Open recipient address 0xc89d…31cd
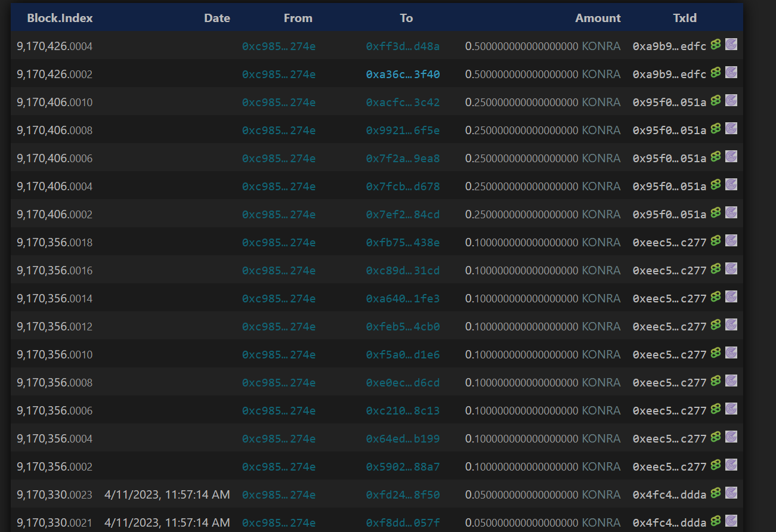The height and width of the screenshot is (532, 776). [403, 270]
